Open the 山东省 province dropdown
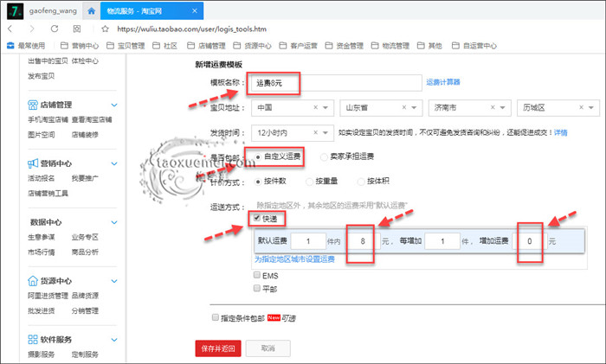This screenshot has width=606, height=364. coord(381,108)
